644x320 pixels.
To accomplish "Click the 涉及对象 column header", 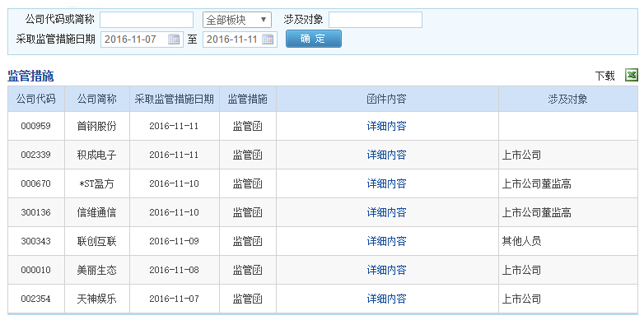I will [x=568, y=99].
